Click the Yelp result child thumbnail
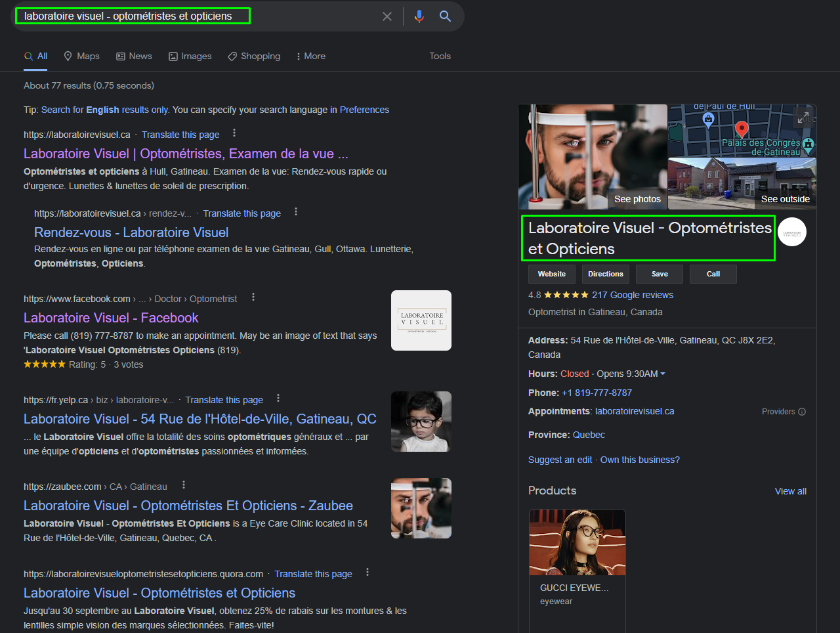This screenshot has width=840, height=633. click(421, 422)
